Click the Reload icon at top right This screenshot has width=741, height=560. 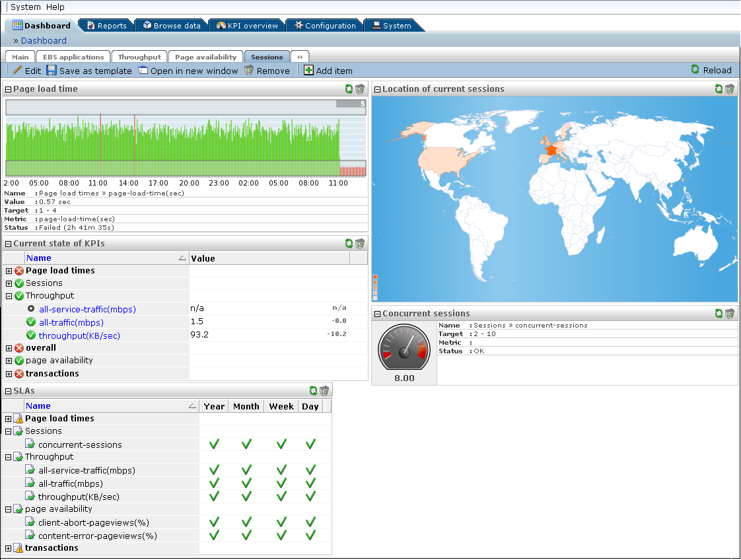click(695, 69)
